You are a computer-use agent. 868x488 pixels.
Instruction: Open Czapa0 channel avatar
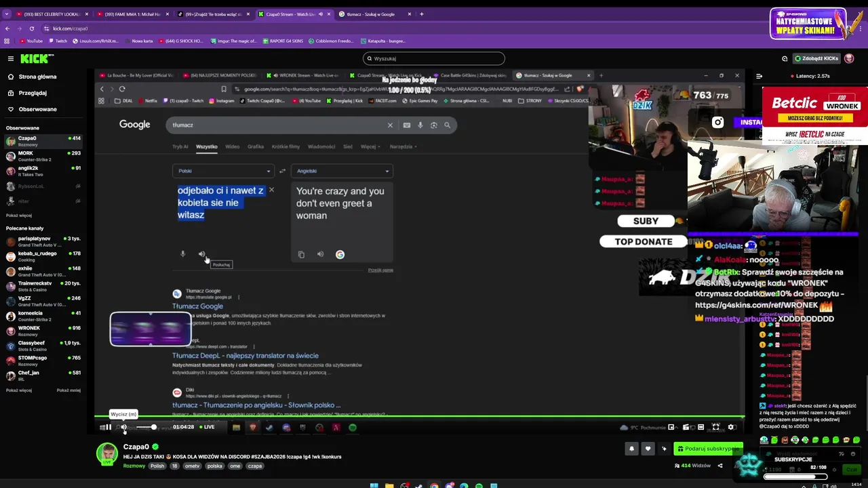(x=106, y=454)
